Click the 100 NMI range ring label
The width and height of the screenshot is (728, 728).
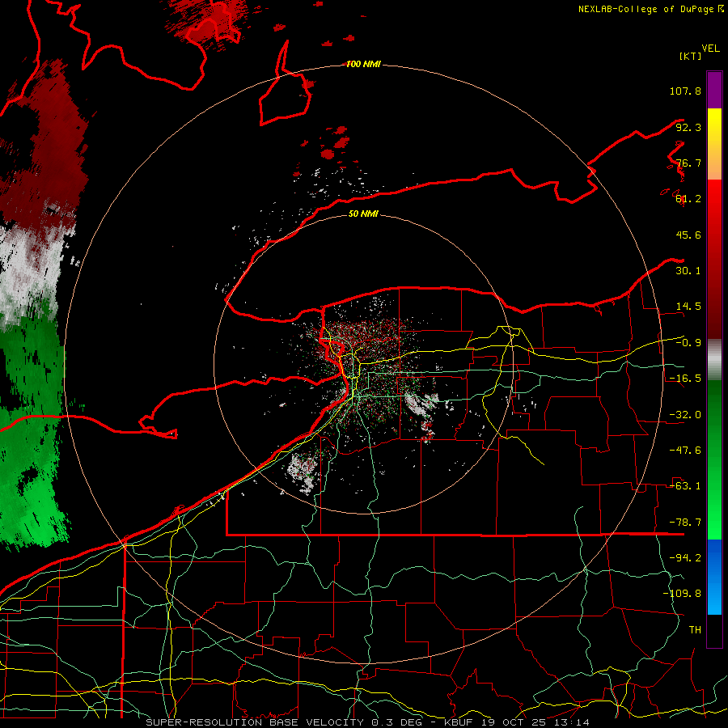(363, 64)
